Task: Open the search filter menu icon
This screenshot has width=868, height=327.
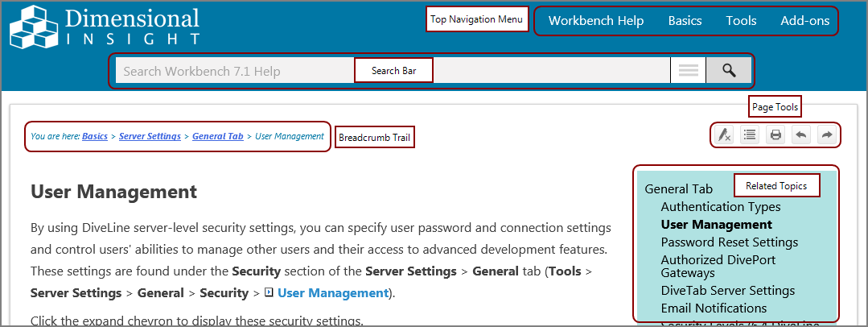Action: (688, 71)
